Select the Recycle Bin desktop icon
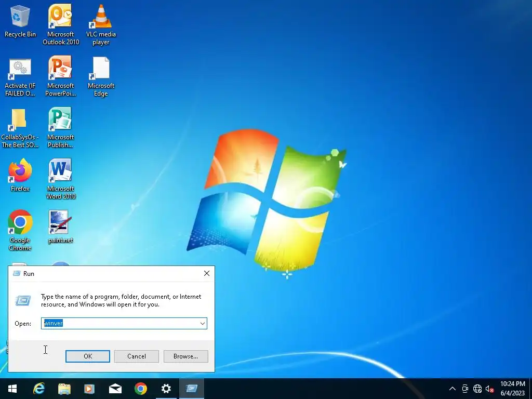The height and width of the screenshot is (399, 532). (20, 21)
